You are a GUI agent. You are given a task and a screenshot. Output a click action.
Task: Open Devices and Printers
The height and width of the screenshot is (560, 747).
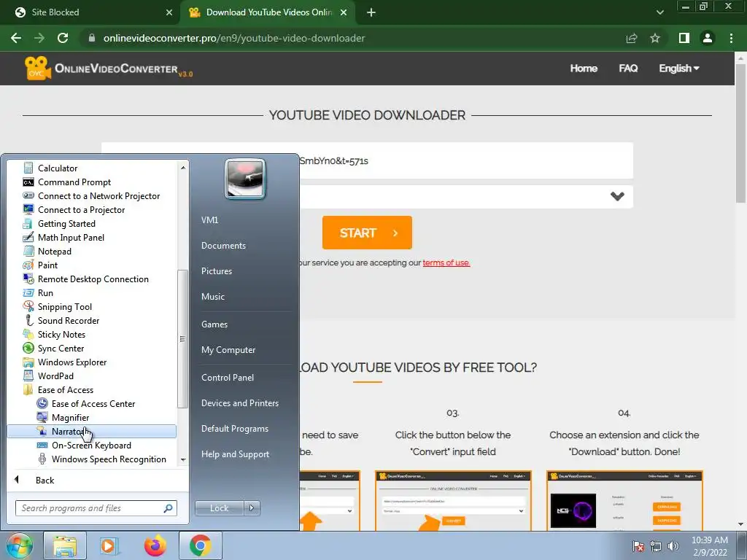click(x=239, y=402)
